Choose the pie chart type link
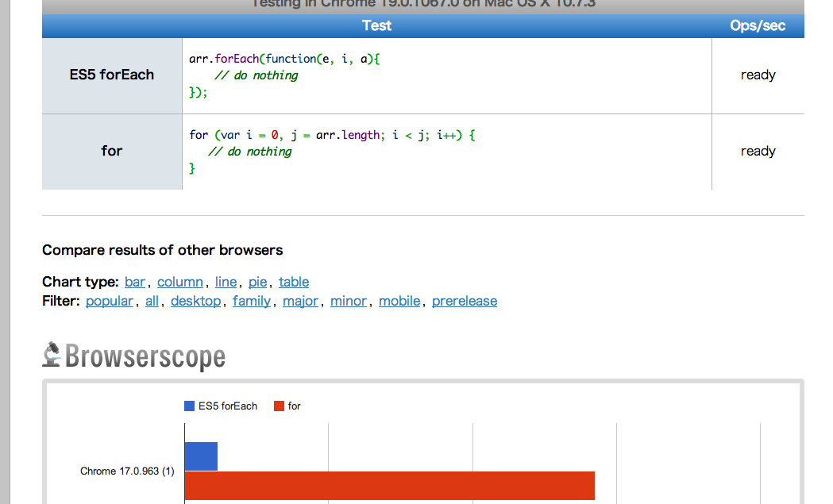833x504 pixels. point(257,282)
